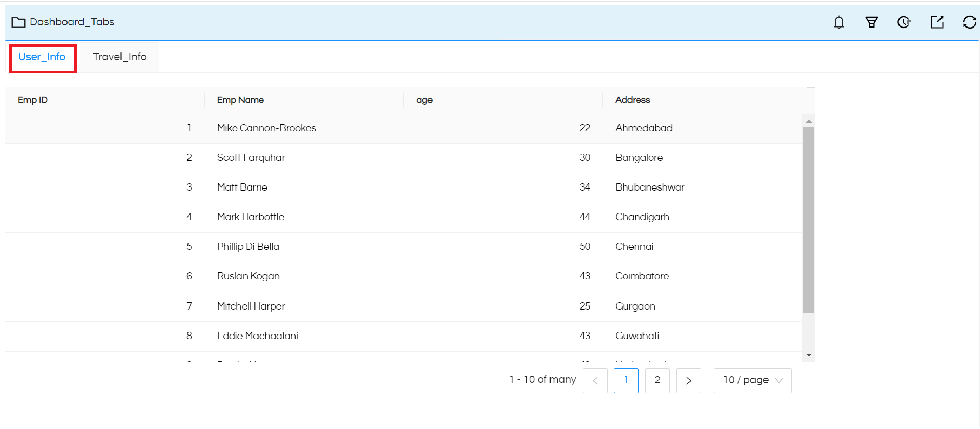The height and width of the screenshot is (429, 980).
Task: Click the Ahmedabad address cell
Action: [703, 128]
